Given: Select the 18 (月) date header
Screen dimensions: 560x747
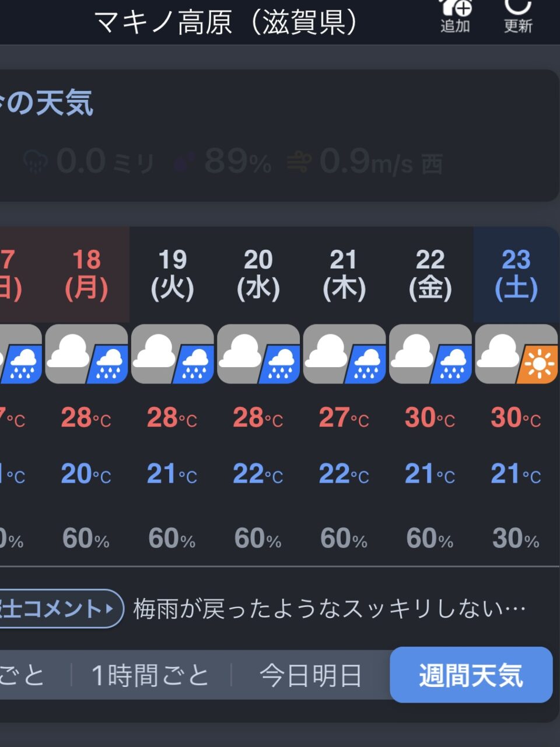Looking at the screenshot, I should tap(86, 274).
